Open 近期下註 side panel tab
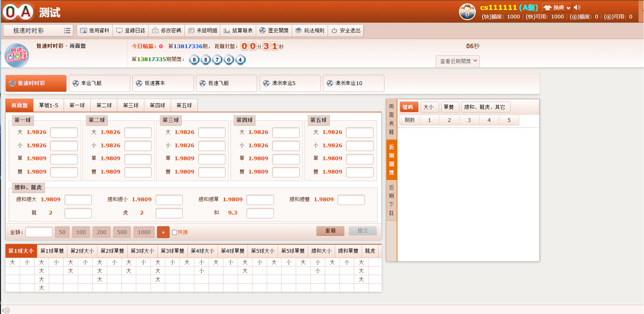 click(392, 200)
